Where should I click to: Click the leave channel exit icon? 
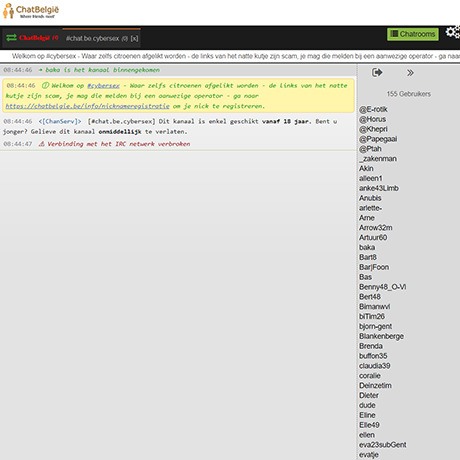click(377, 72)
